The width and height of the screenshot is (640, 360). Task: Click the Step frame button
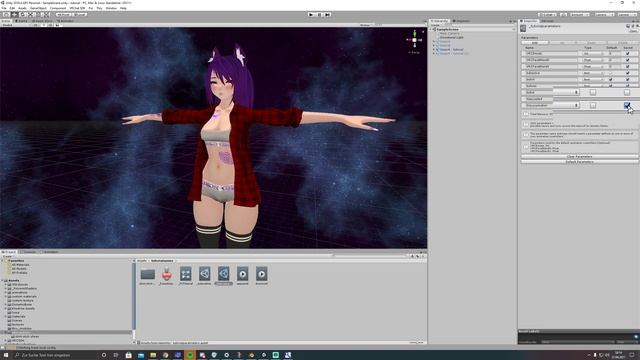click(x=327, y=14)
